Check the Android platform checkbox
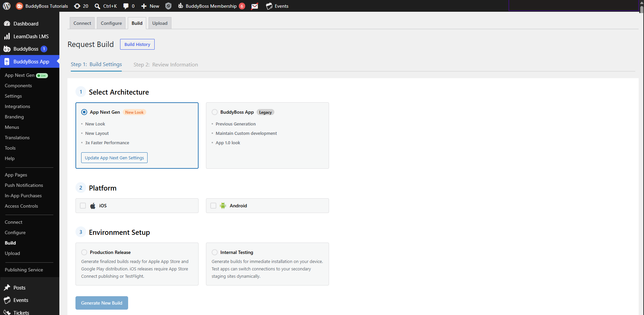644x315 pixels. click(x=213, y=206)
